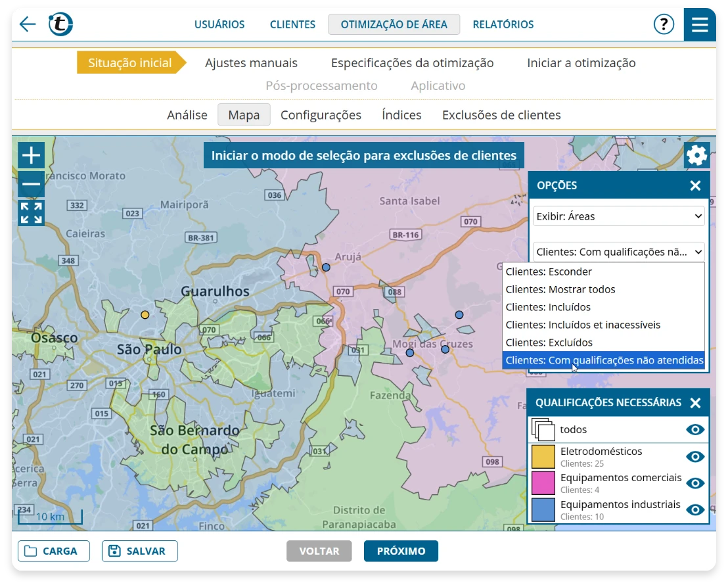This screenshot has width=728, height=587.
Task: Open Especificações da otimização step
Action: 412,63
